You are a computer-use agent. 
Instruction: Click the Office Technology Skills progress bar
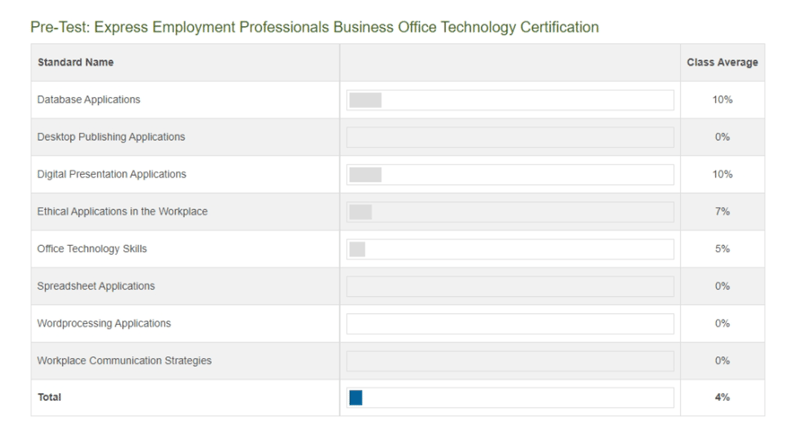[510, 249]
